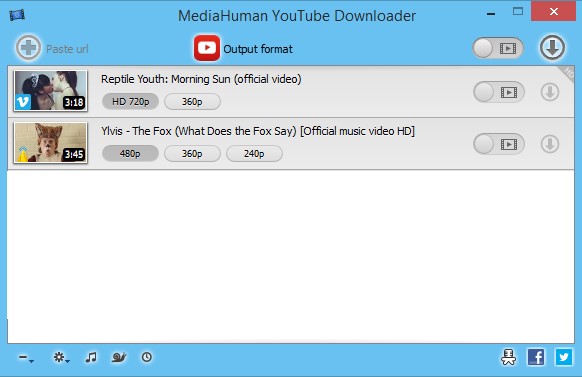Click the MediaHuman mascot icon
Viewport: 582px width, 377px height.
tap(509, 357)
